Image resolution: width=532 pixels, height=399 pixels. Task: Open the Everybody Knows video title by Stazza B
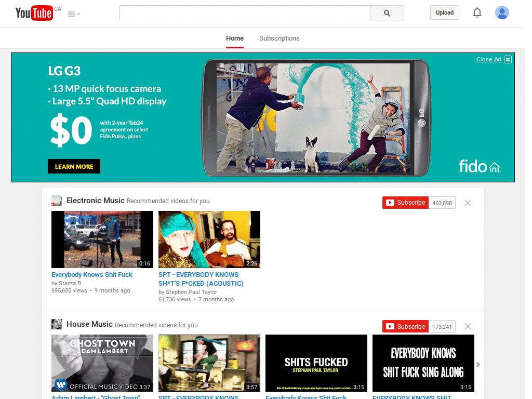tap(92, 274)
